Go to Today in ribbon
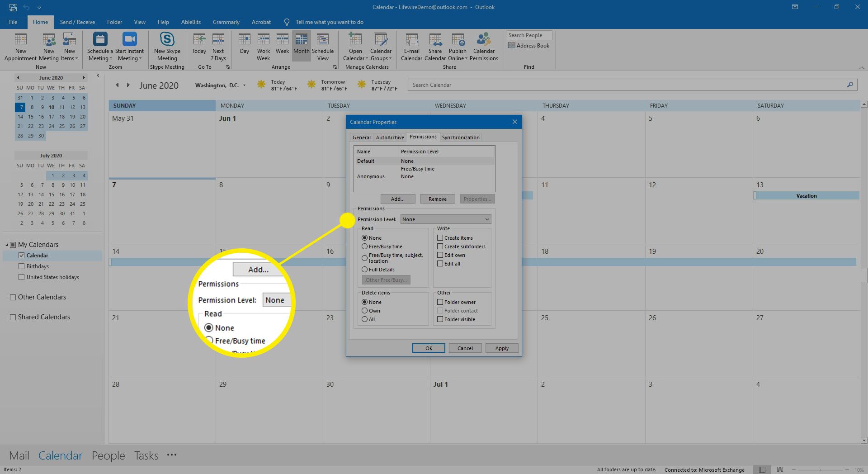The width and height of the screenshot is (868, 474). [x=199, y=44]
